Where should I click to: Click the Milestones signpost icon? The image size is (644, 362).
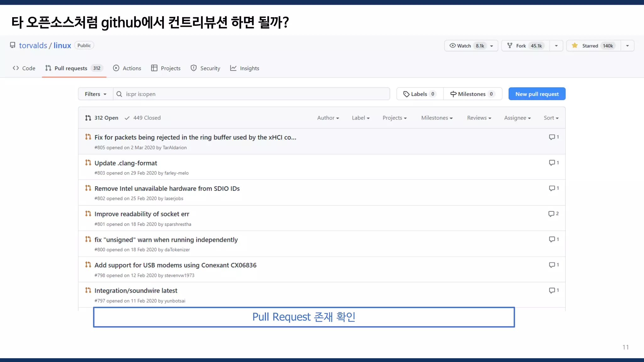tap(453, 94)
